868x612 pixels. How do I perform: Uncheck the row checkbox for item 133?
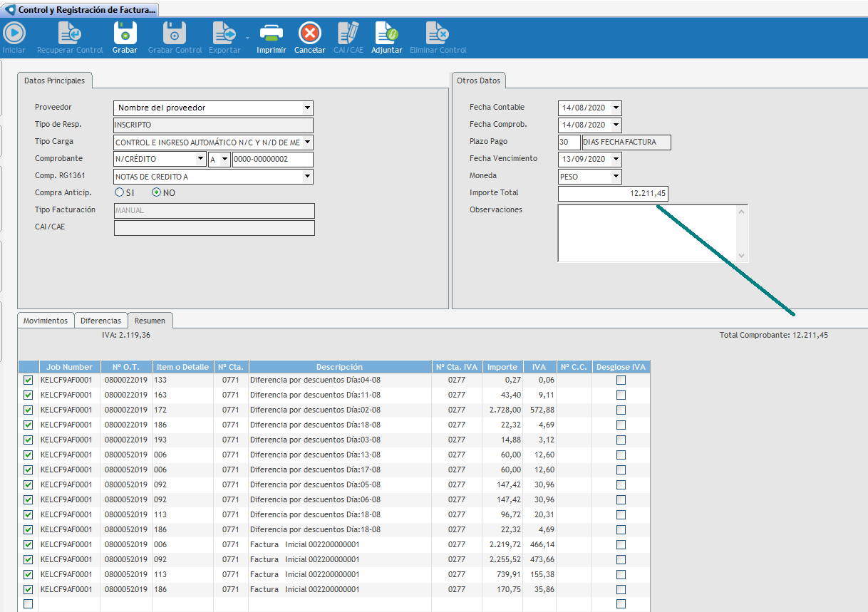(29, 380)
